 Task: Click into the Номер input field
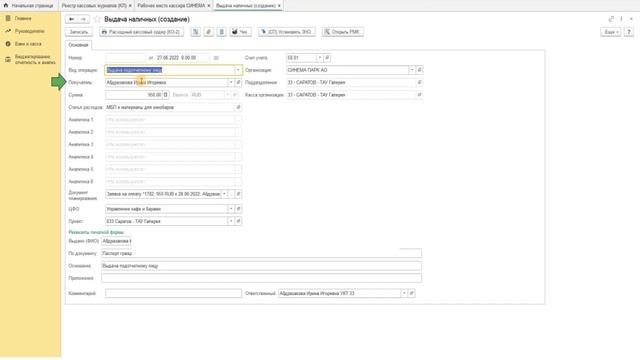[125, 58]
